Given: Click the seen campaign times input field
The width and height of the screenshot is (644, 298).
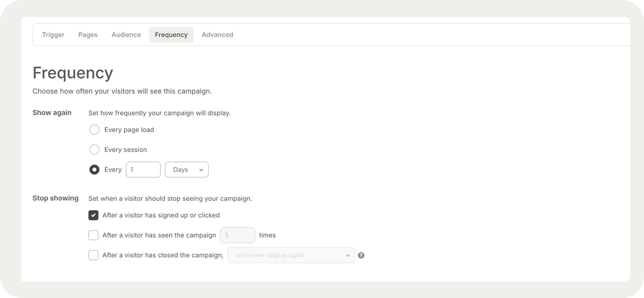Looking at the screenshot, I should click(238, 235).
